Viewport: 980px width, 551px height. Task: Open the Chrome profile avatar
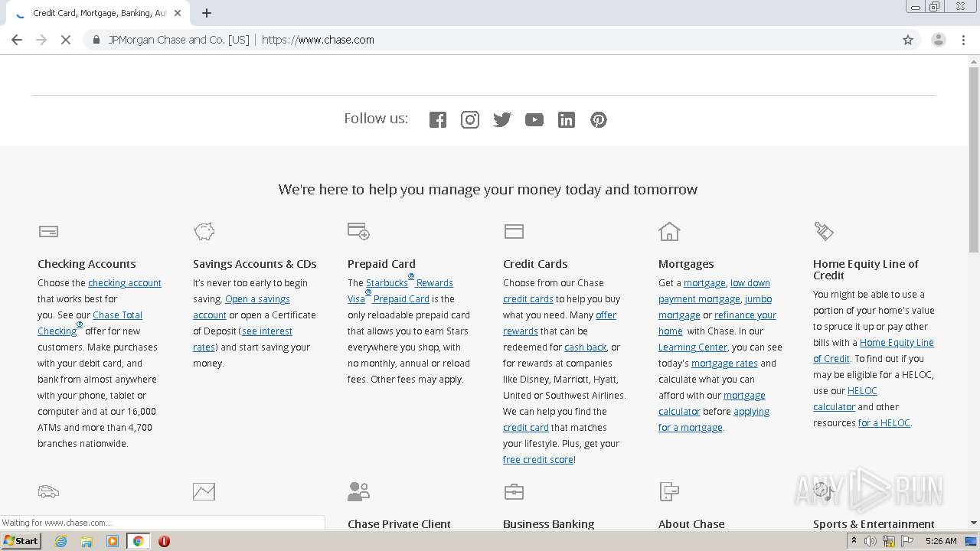939,40
